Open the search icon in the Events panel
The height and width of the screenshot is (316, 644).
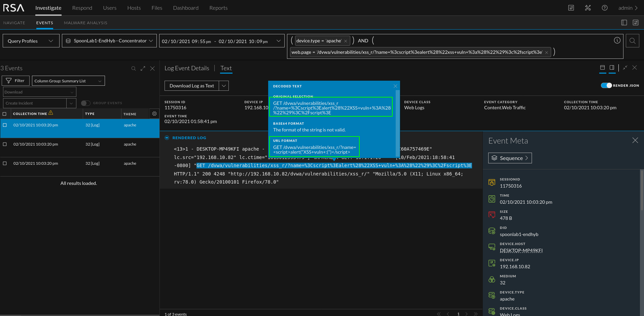point(134,68)
